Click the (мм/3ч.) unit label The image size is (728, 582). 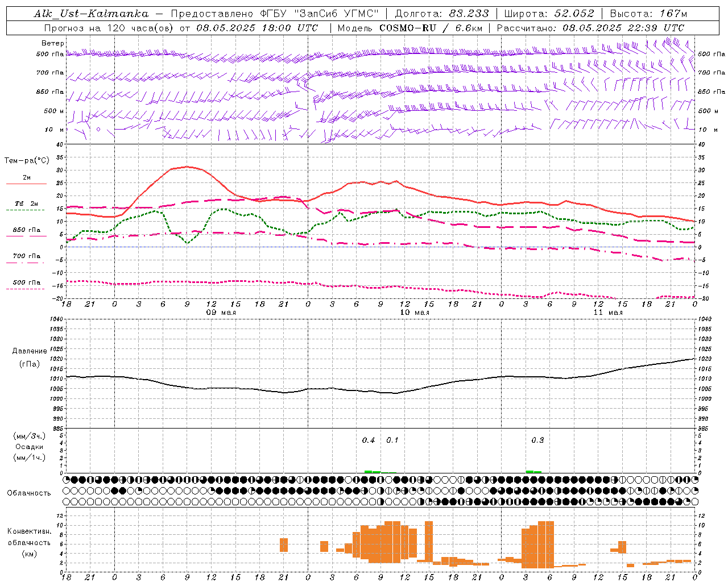click(30, 436)
